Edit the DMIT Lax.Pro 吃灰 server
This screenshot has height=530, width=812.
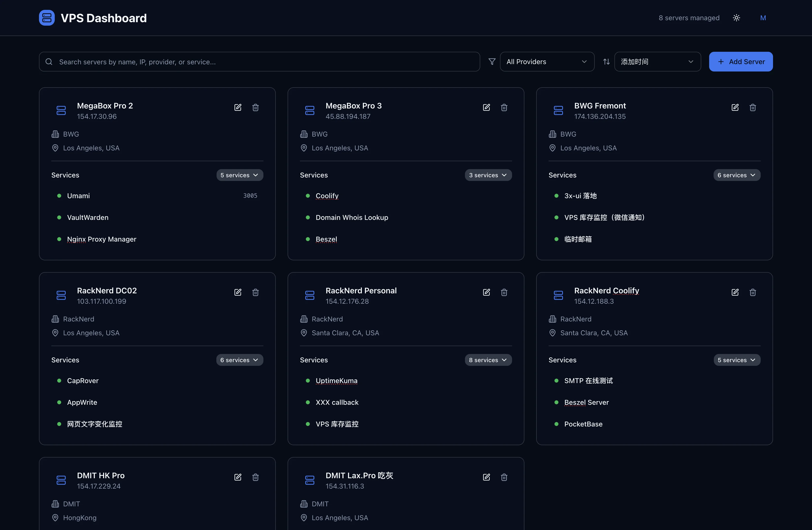(x=486, y=477)
